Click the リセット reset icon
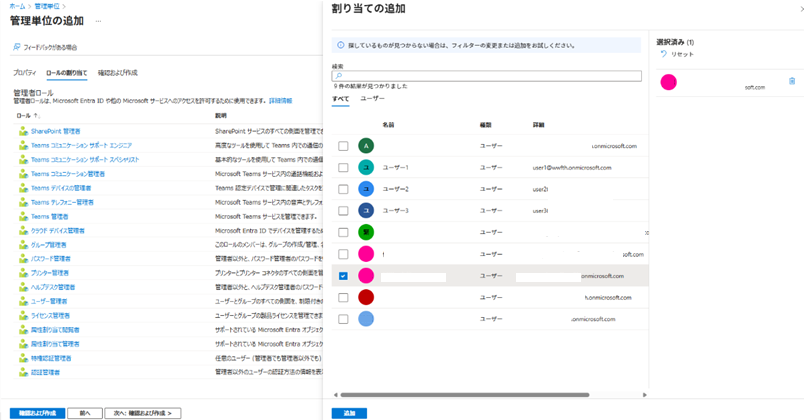This screenshot has height=420, width=804. tap(663, 54)
